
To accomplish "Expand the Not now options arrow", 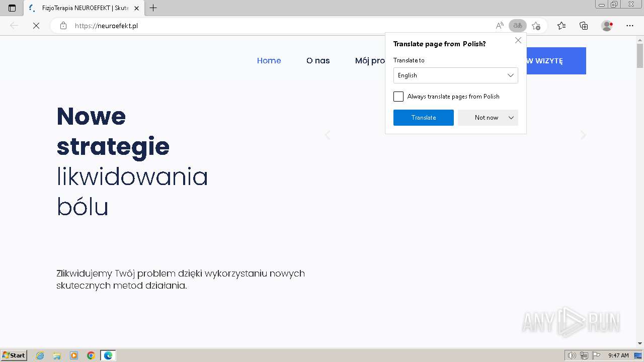I will point(511,118).
